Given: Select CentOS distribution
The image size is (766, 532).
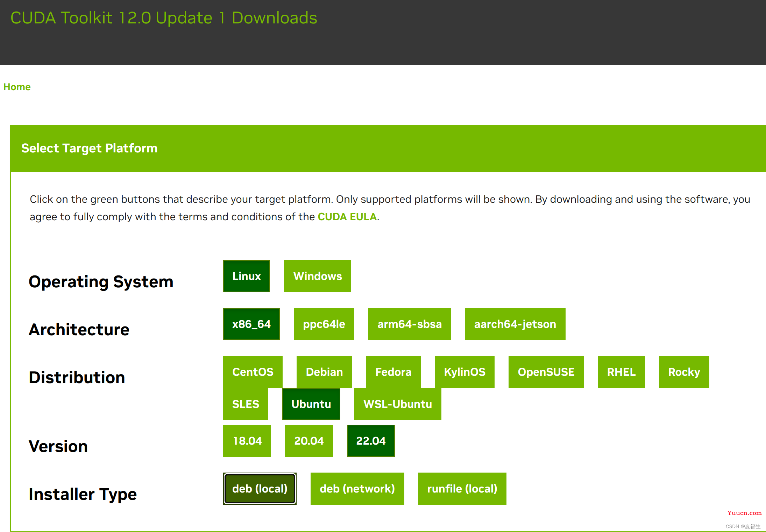Looking at the screenshot, I should (x=253, y=372).
